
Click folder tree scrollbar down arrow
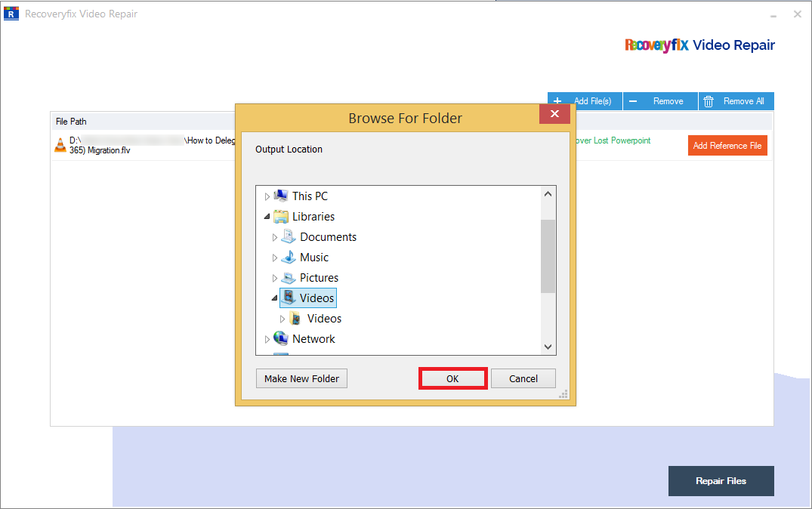tap(548, 347)
